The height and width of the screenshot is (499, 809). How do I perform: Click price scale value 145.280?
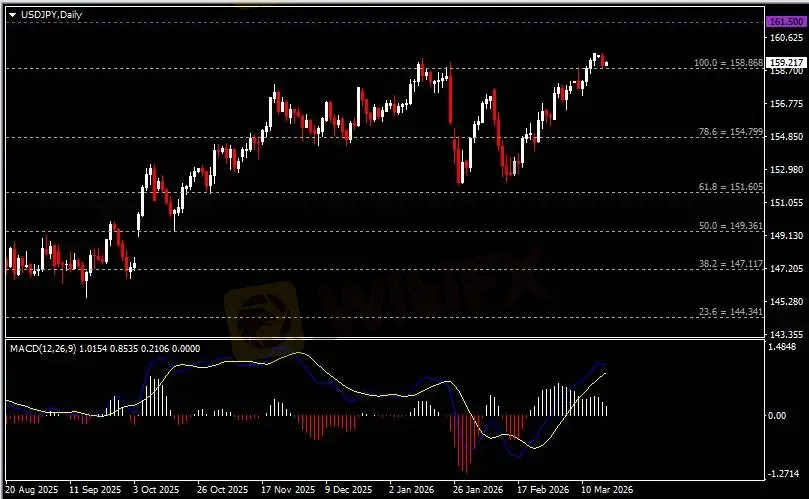tap(786, 301)
